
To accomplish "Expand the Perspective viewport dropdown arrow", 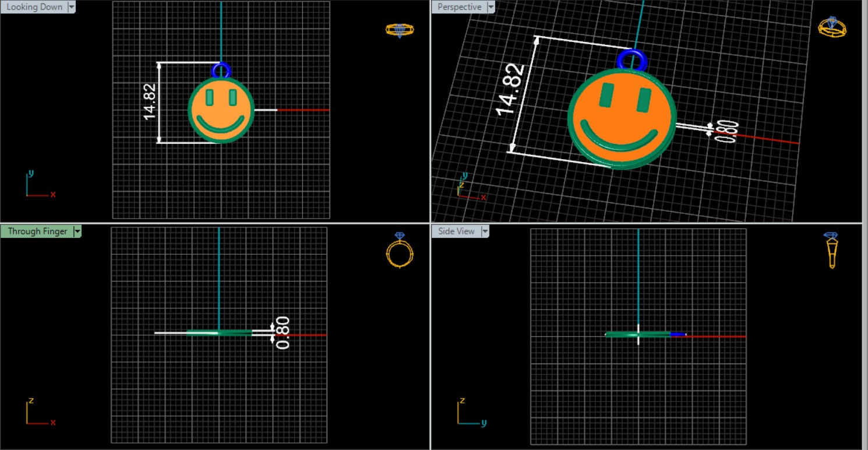I will [491, 7].
